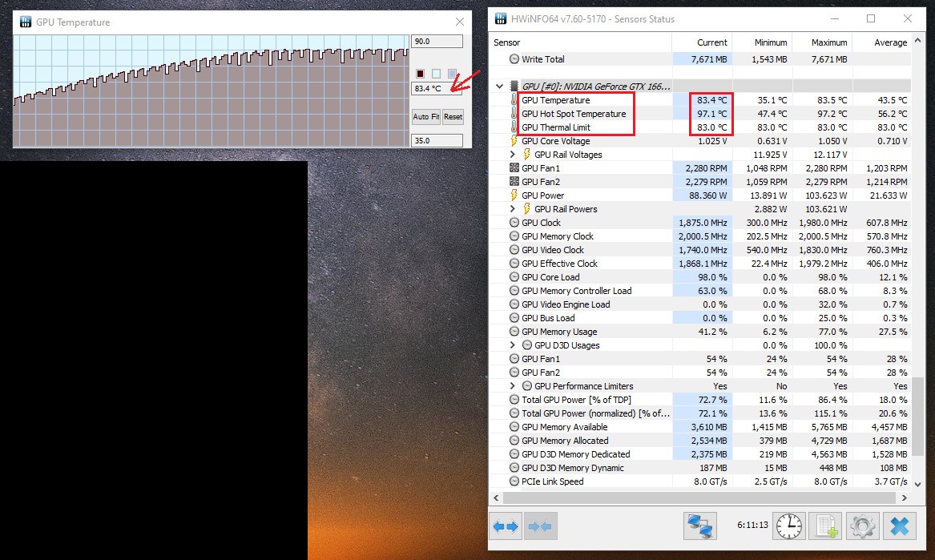Viewport: 935px width, 560px height.
Task: Click GPU Temperature window title icon
Action: coord(26,22)
